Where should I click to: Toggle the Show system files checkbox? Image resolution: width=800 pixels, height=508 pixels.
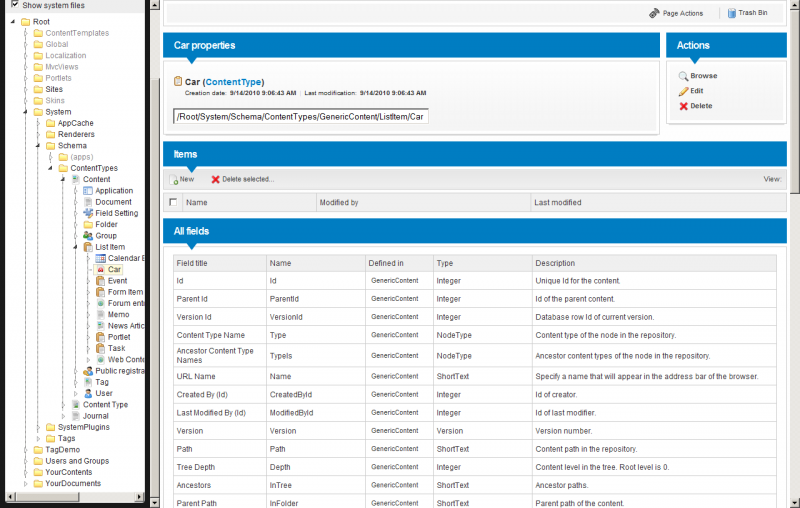tap(15, 5)
